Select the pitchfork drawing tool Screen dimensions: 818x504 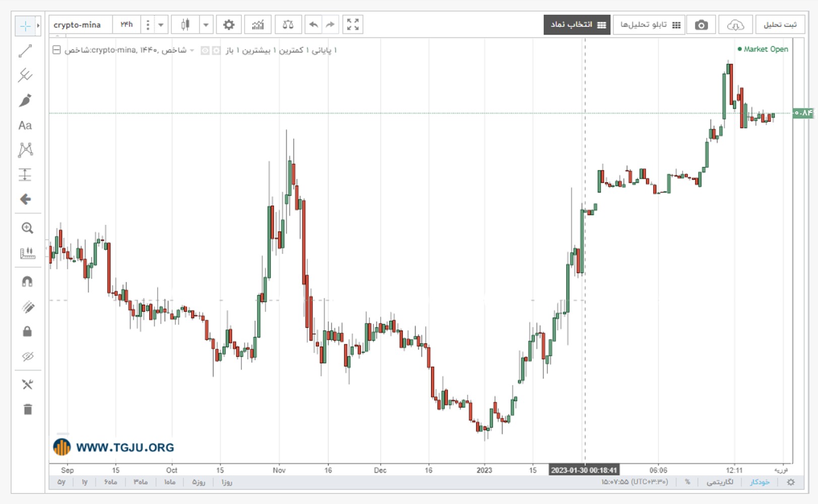(x=25, y=76)
